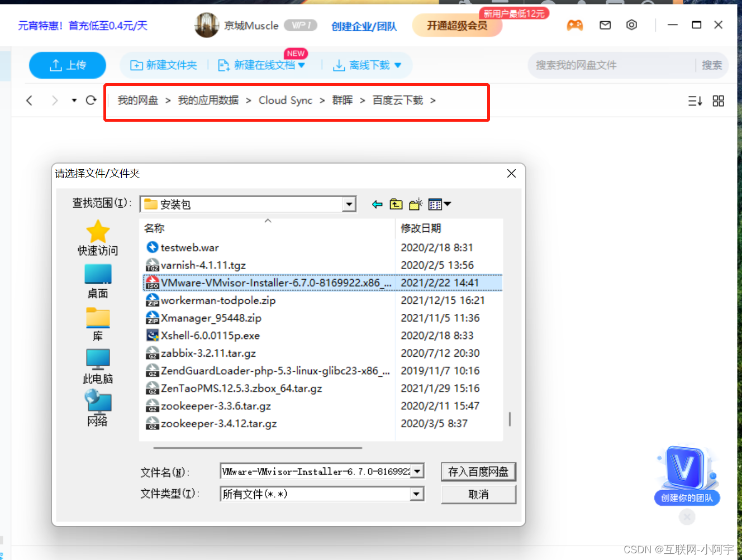Open the 元宵特惠 promotion link
The image size is (742, 560).
[83, 26]
